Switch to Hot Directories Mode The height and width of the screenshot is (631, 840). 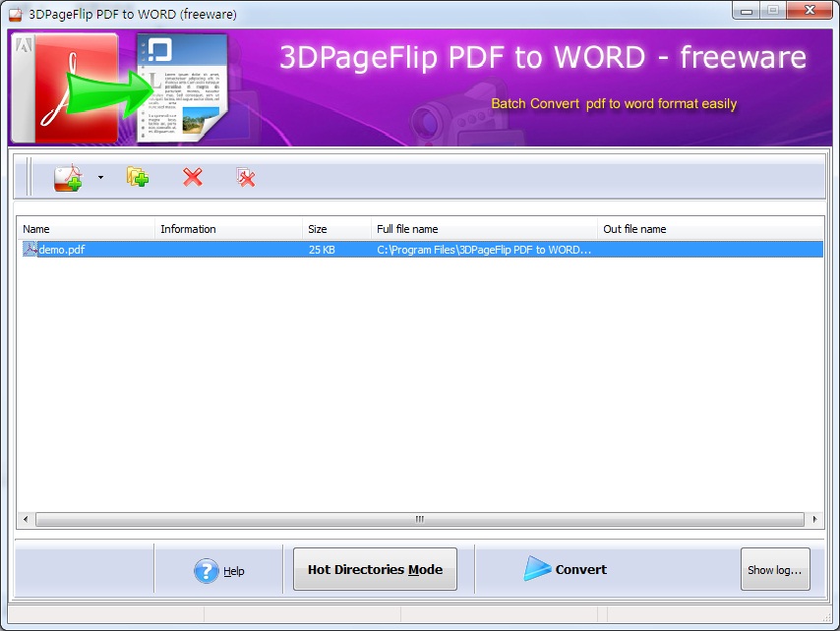coord(375,569)
